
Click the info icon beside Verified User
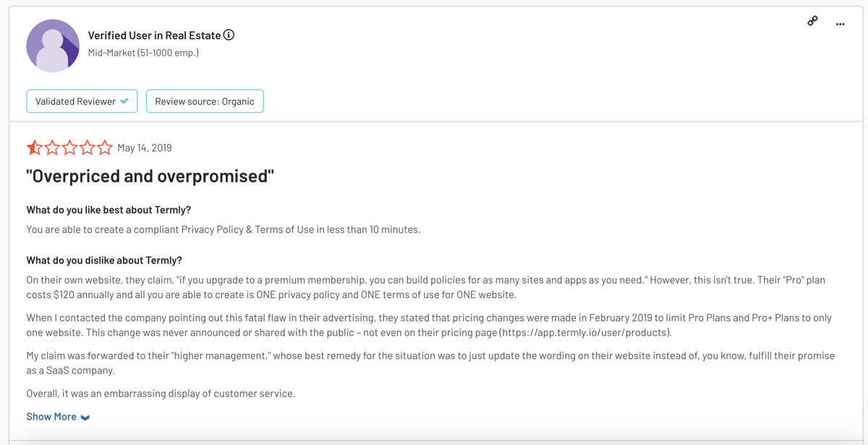229,35
